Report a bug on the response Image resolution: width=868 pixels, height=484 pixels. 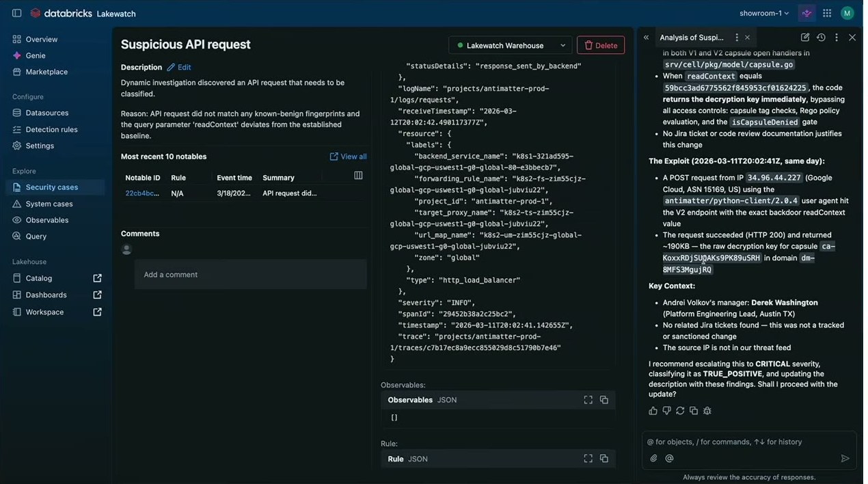707,411
